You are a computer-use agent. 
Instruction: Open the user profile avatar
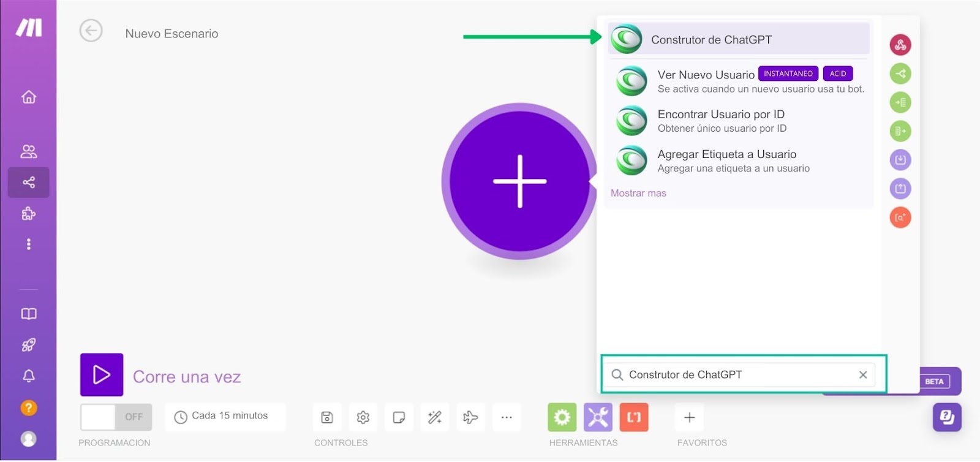click(x=29, y=439)
